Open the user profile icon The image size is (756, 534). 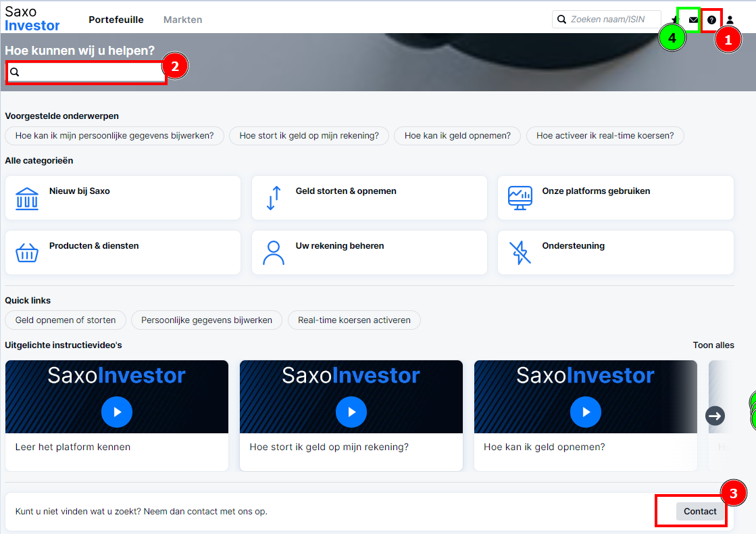[730, 20]
